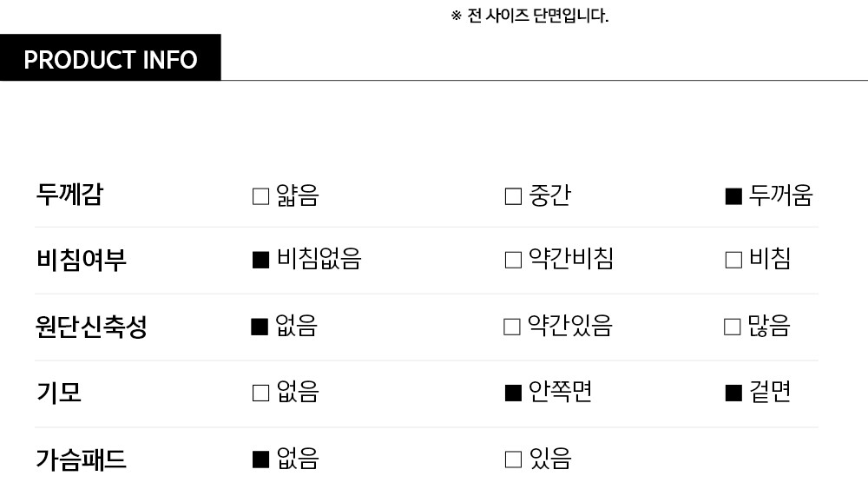Click the 비침여부 row label
This screenshot has height=496, width=868.
coord(81,260)
